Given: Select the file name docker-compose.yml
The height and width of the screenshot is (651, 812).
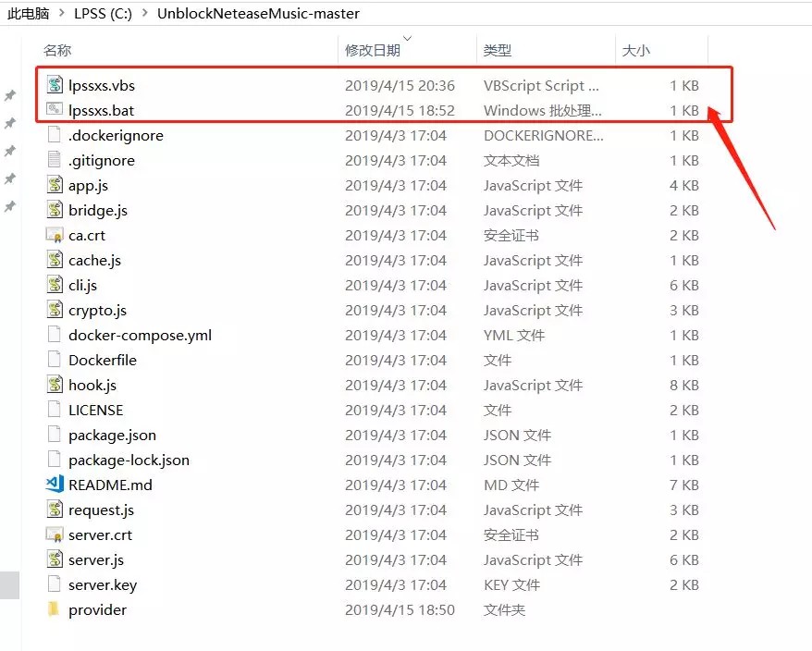Looking at the screenshot, I should [140, 335].
